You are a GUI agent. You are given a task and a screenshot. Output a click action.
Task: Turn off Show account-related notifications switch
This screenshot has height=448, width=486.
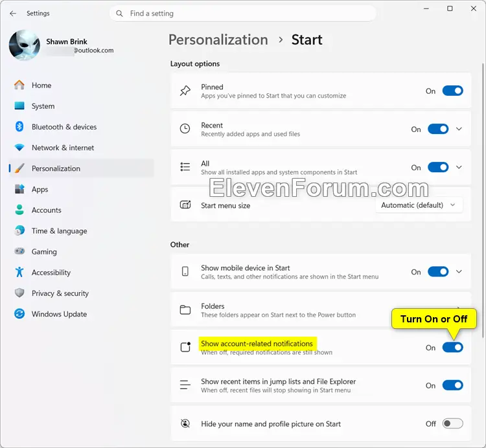(x=452, y=348)
